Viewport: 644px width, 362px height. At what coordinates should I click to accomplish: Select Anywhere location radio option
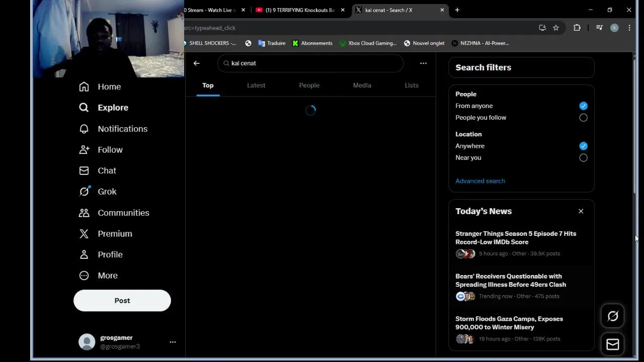point(583,146)
